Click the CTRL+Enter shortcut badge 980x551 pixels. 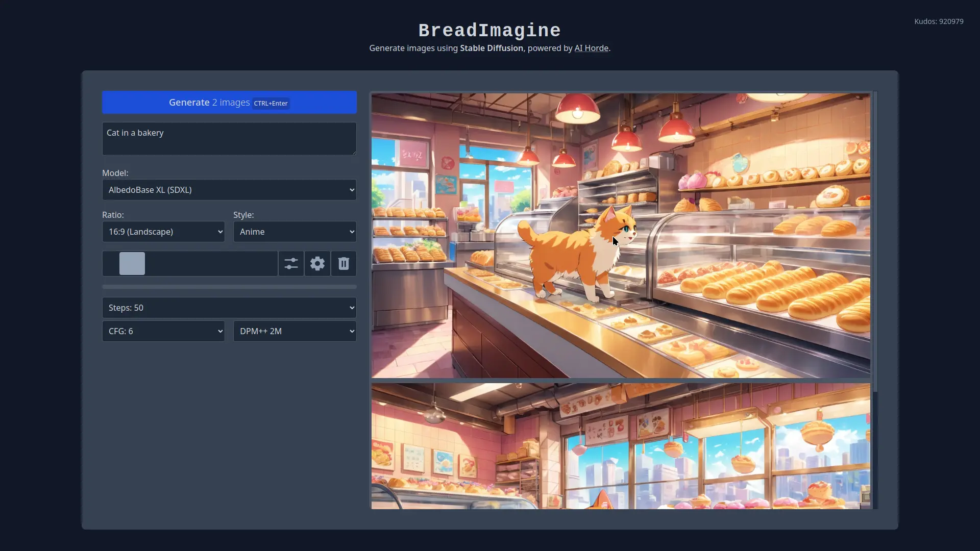[271, 103]
